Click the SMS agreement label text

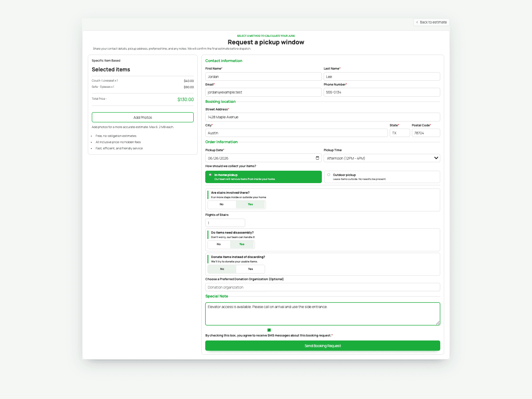coord(269,336)
